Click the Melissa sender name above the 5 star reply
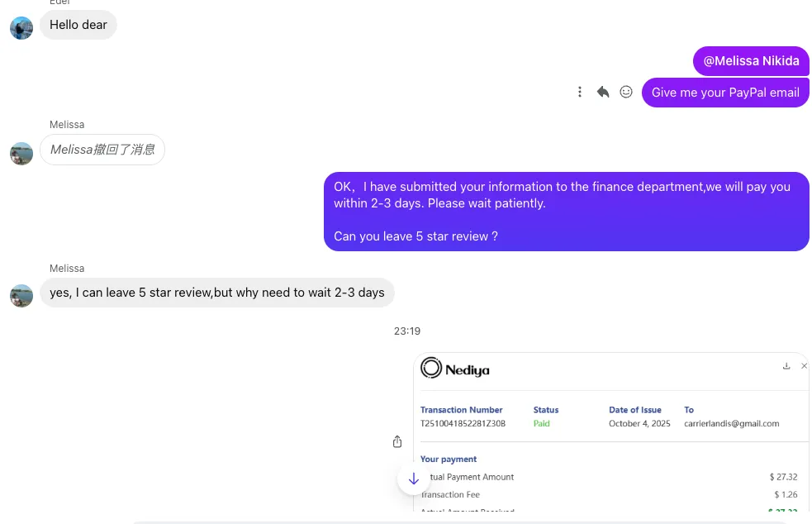The image size is (812, 524). (x=67, y=269)
